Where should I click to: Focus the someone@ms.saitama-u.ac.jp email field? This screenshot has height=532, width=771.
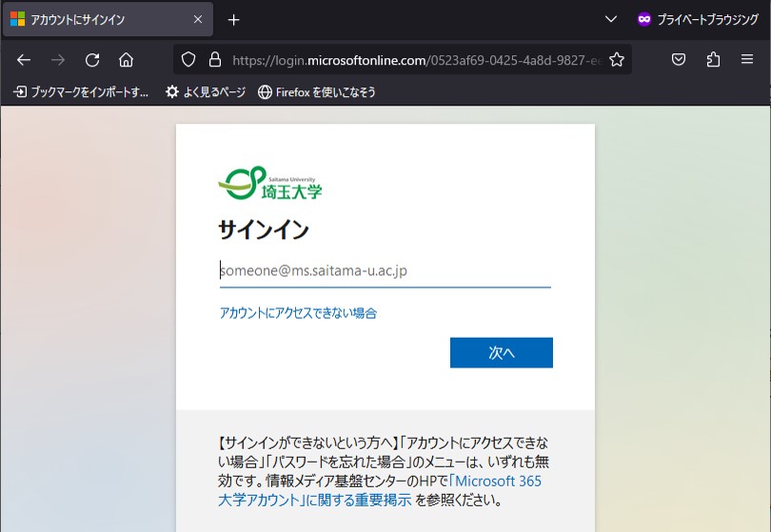click(x=385, y=271)
